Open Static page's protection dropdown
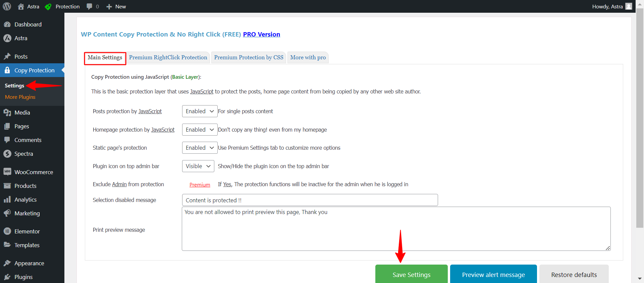Viewport: 644px width, 283px height. [x=200, y=148]
